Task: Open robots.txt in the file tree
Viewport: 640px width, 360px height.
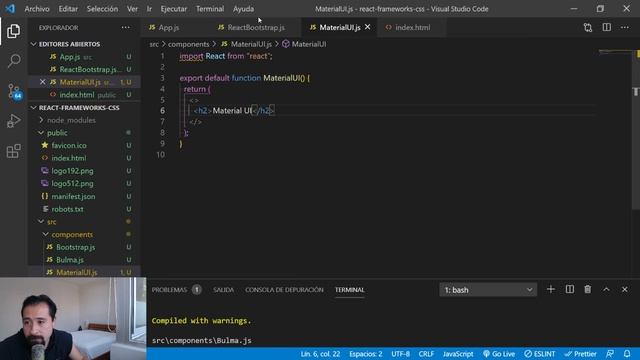Action: [x=67, y=209]
